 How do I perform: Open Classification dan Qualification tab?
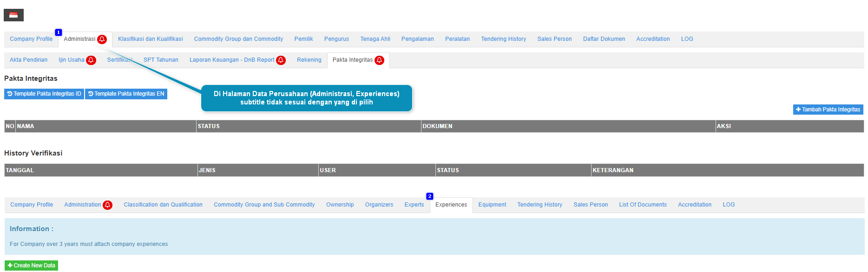[x=163, y=205]
